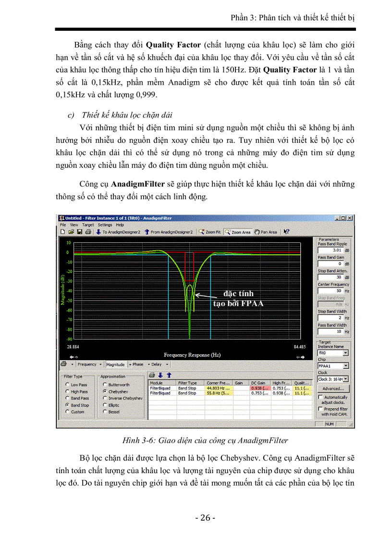Open the Instance Name filt0 dropdown

coord(345,352)
